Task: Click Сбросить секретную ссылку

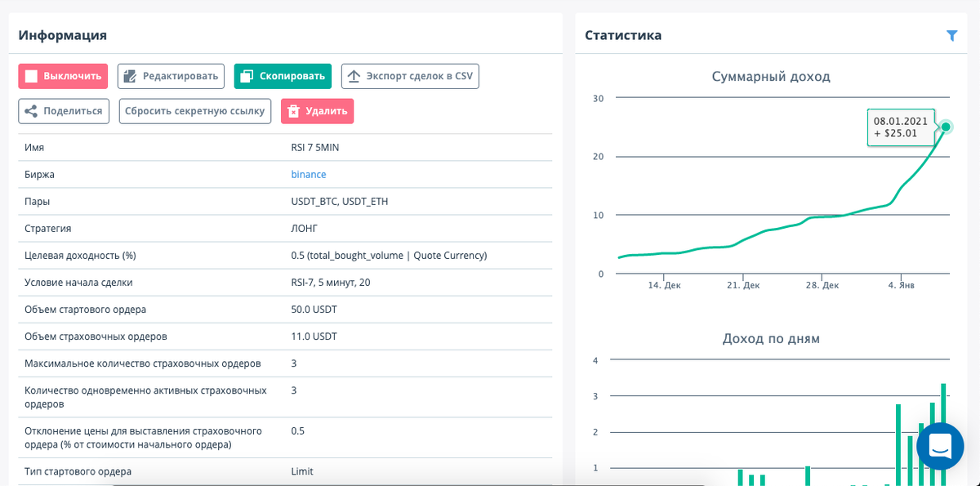Action: 195,111
